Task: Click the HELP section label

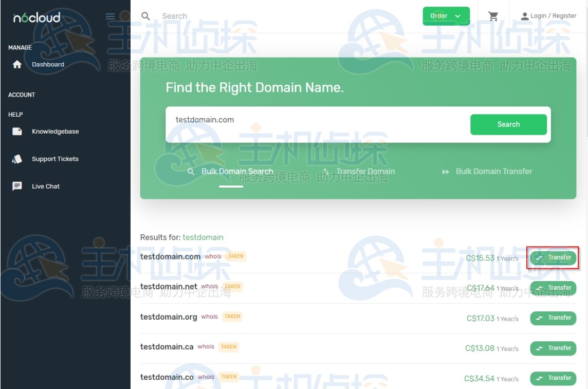Action: click(15, 115)
